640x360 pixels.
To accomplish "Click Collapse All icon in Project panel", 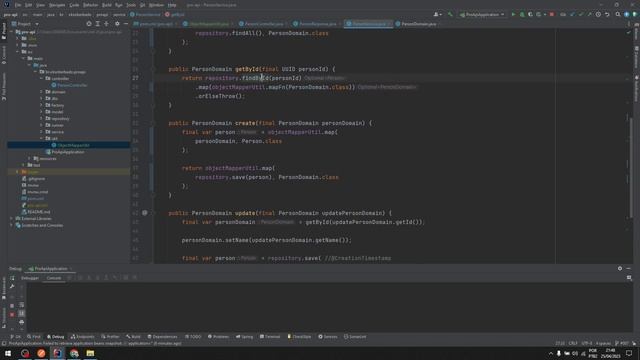I will 106,24.
